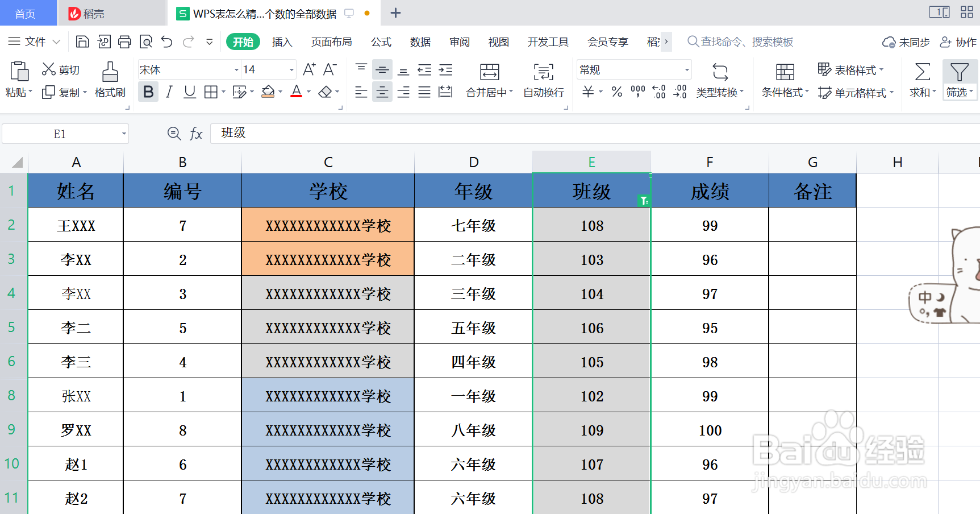The image size is (980, 514).
Task: Click the cell borders icon
Action: (x=211, y=92)
